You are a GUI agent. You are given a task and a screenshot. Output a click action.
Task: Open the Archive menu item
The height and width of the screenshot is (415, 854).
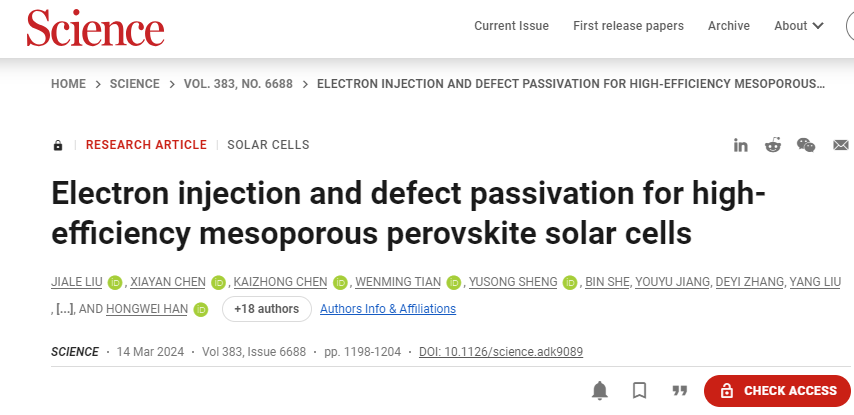coord(729,26)
